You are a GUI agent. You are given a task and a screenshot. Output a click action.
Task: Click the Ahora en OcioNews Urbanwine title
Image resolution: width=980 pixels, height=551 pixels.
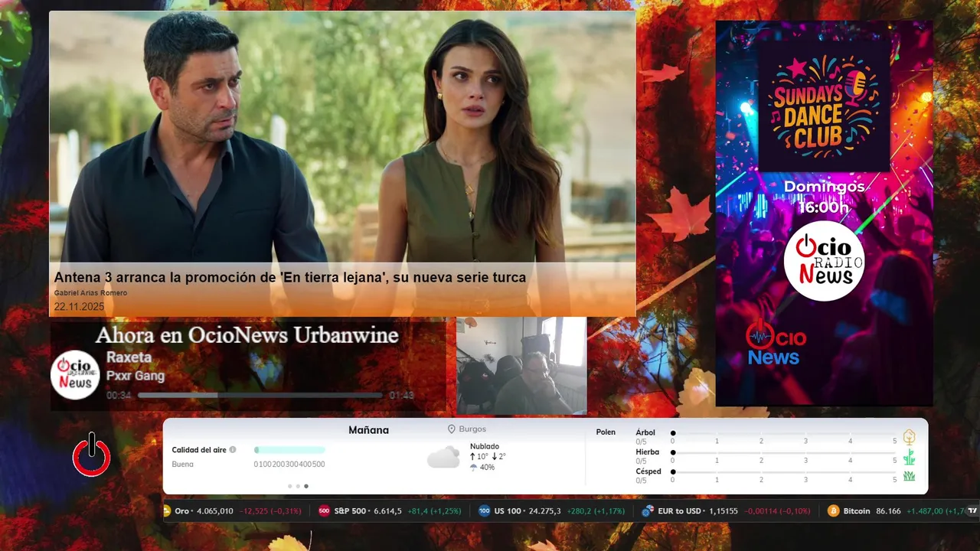[247, 335]
